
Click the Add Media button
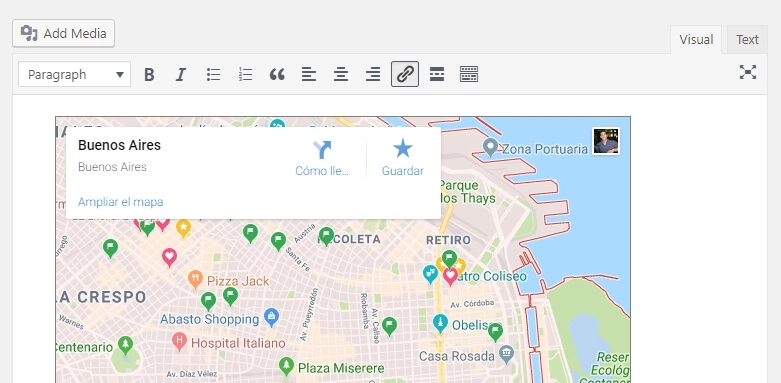coord(63,33)
